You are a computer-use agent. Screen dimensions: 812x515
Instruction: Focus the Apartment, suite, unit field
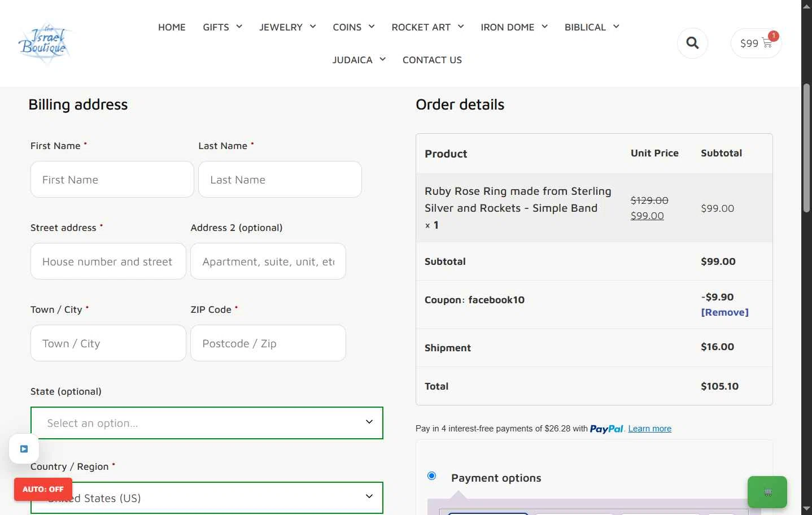click(268, 261)
